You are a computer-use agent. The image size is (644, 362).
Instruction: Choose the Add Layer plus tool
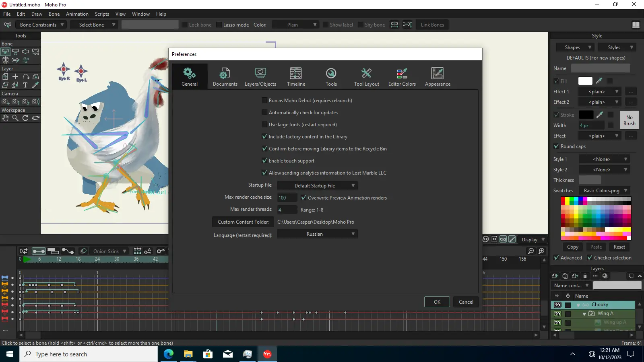(x=15, y=76)
